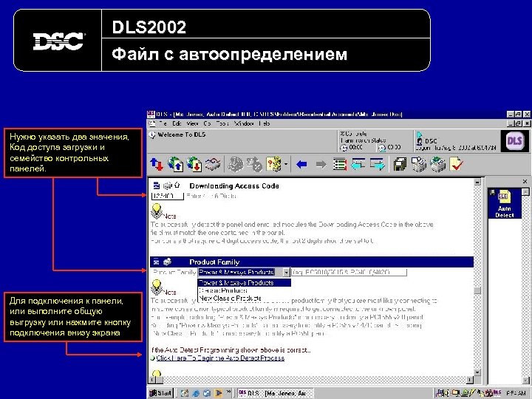Go back with the blue left arrow

pos(301,165)
